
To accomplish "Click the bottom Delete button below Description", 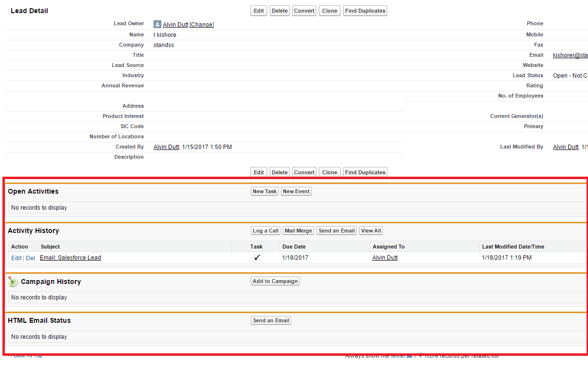I will coord(279,172).
